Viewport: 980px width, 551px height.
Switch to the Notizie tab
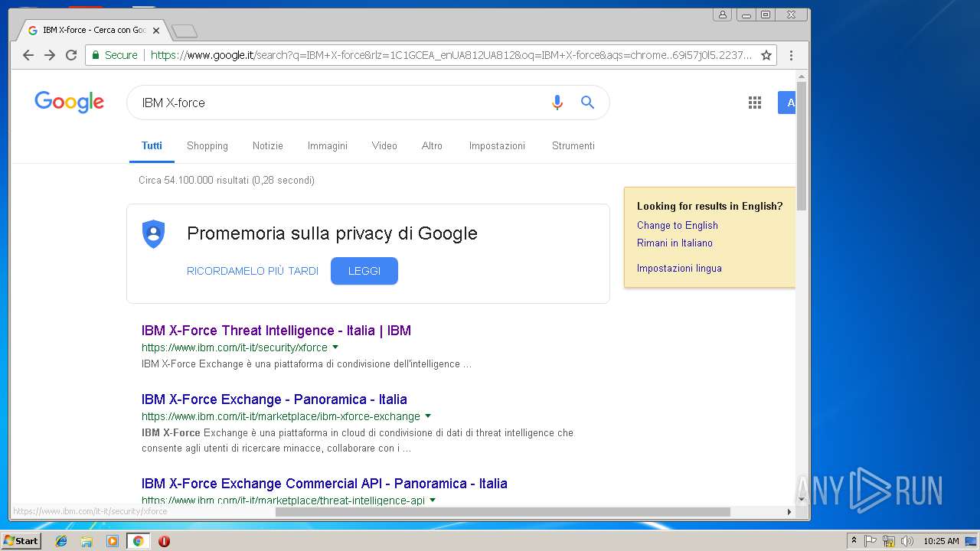click(268, 145)
